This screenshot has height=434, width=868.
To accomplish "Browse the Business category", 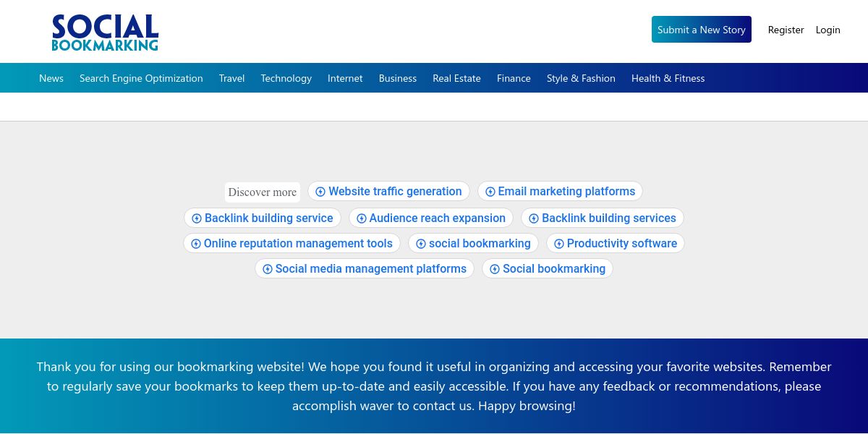I will (398, 78).
